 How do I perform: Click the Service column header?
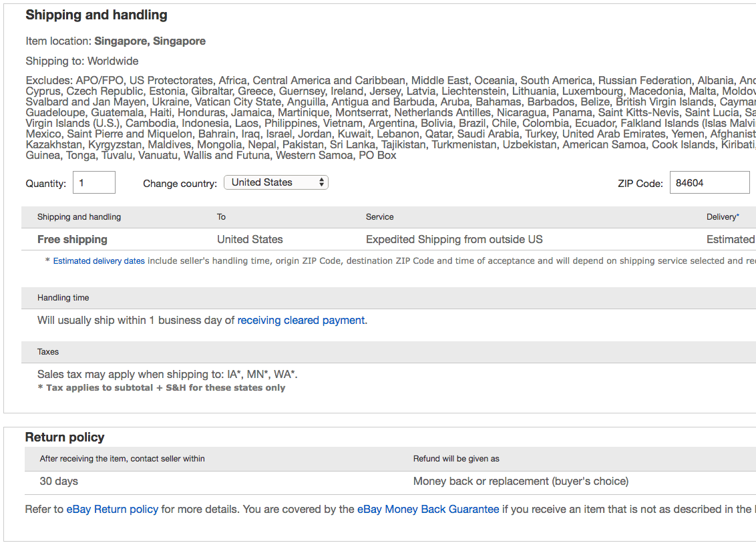[x=379, y=217]
